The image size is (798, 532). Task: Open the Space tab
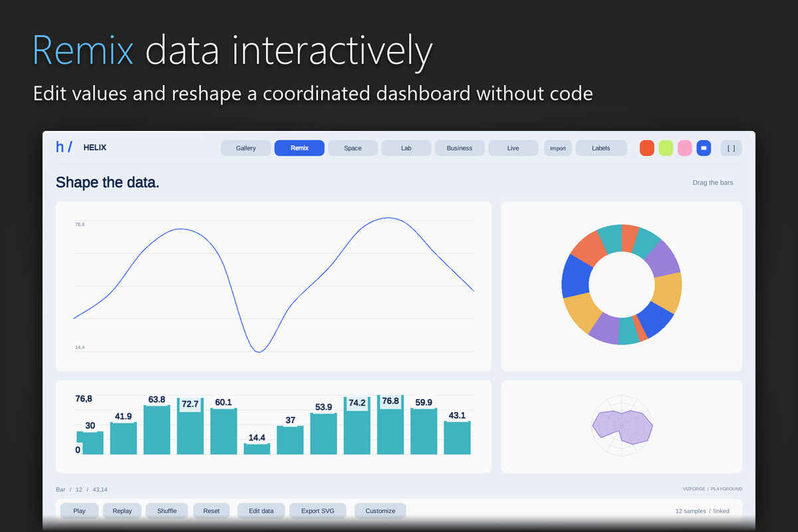[352, 148]
